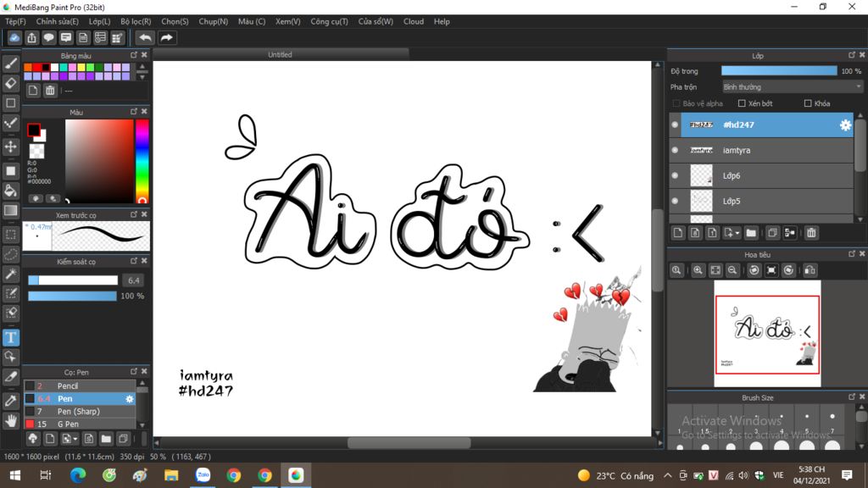This screenshot has width=868, height=488.
Task: Select the Text tool
Action: (x=10, y=337)
